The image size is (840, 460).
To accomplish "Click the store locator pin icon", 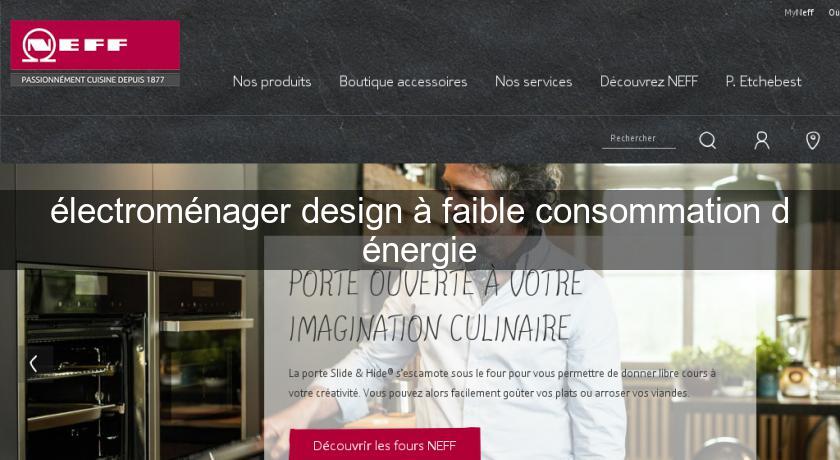I will click(813, 140).
